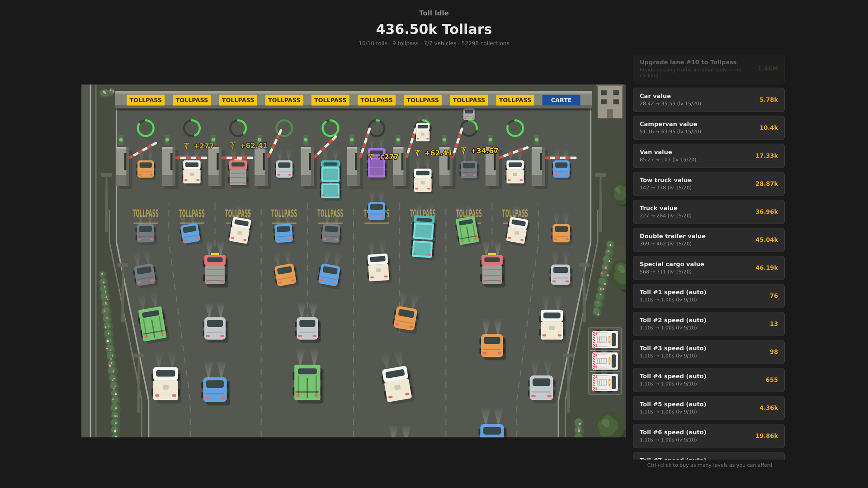Purchase the Van value upgrade

tap(708, 156)
